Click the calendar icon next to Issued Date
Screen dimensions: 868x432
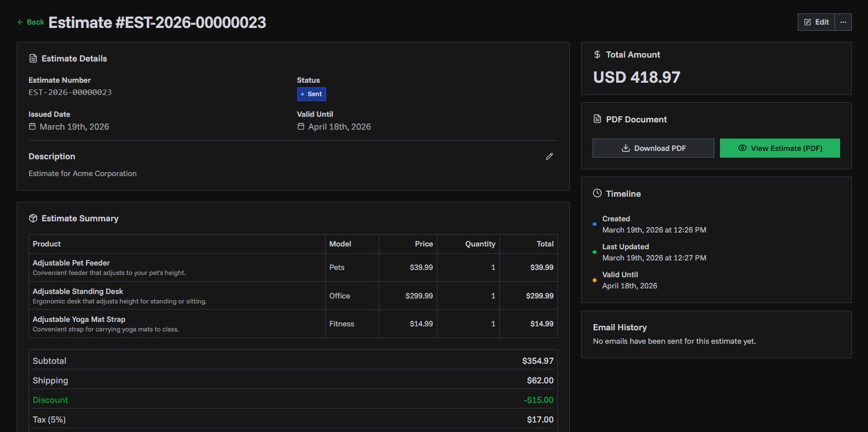tap(32, 127)
